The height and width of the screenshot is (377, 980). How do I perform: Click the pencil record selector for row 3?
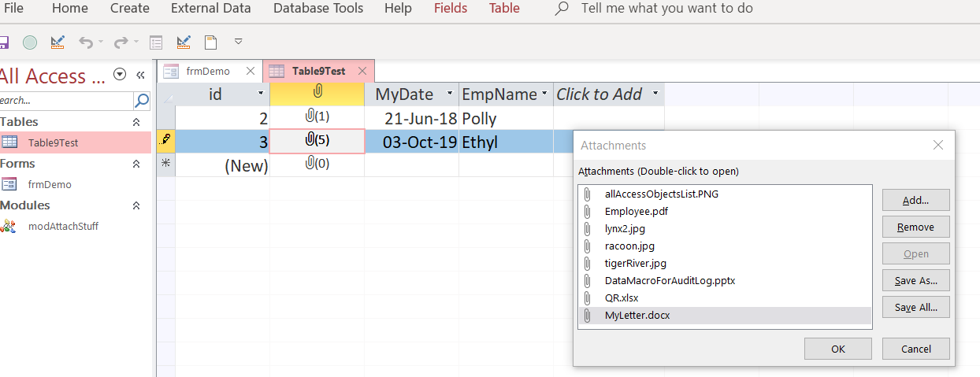(165, 142)
